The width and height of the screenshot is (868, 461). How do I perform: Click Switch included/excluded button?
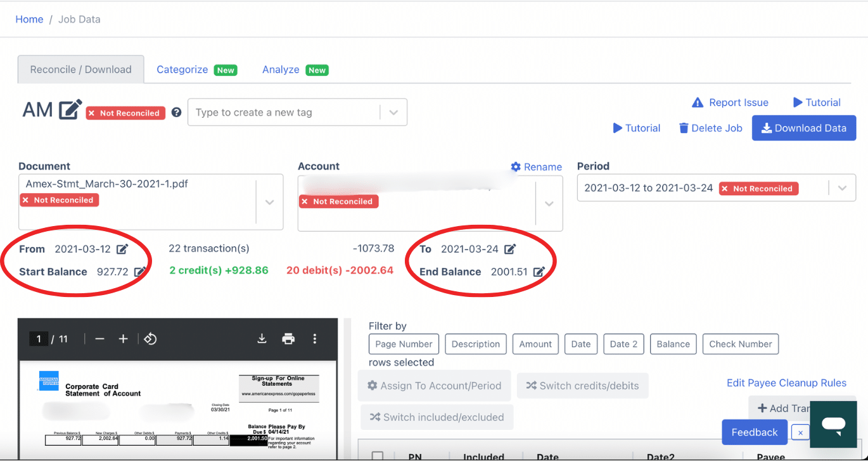coord(437,417)
